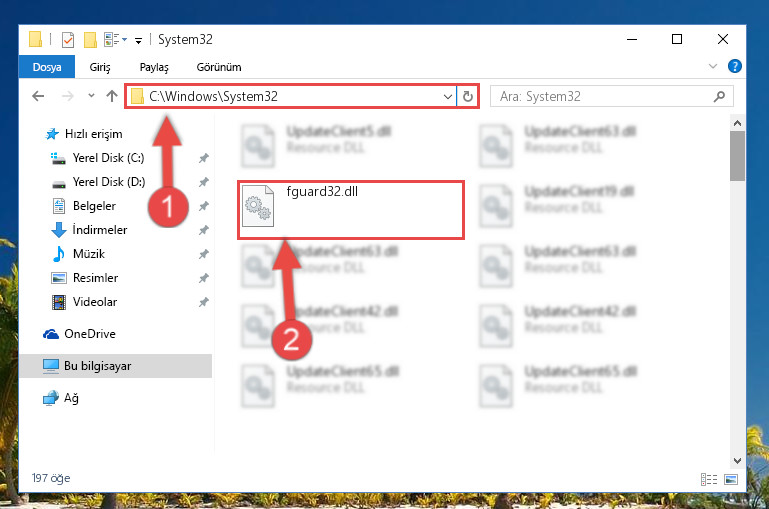The height and width of the screenshot is (509, 769).
Task: Click the Ara: System32 search box
Action: (x=612, y=97)
